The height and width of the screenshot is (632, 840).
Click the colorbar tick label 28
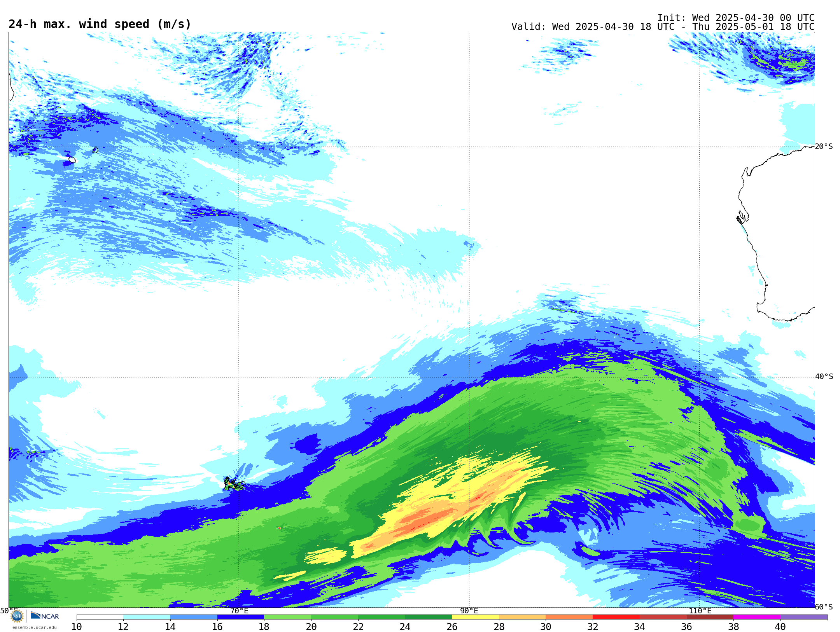point(499,627)
